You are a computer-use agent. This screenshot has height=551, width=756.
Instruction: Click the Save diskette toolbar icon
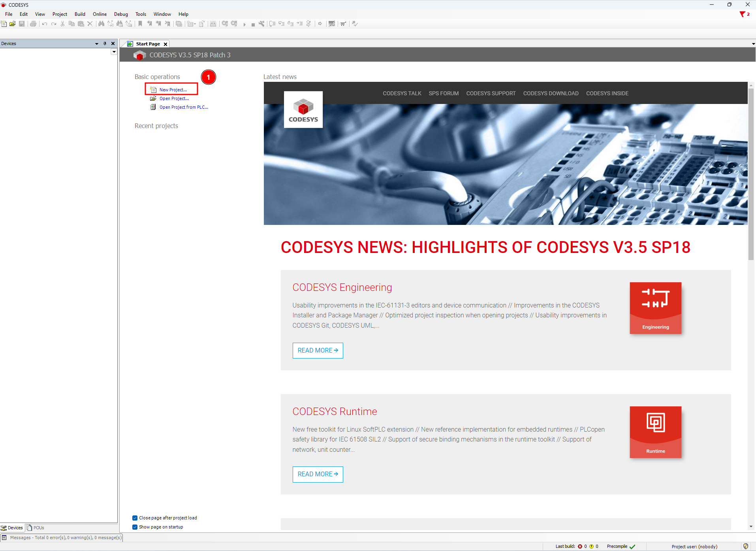click(22, 24)
